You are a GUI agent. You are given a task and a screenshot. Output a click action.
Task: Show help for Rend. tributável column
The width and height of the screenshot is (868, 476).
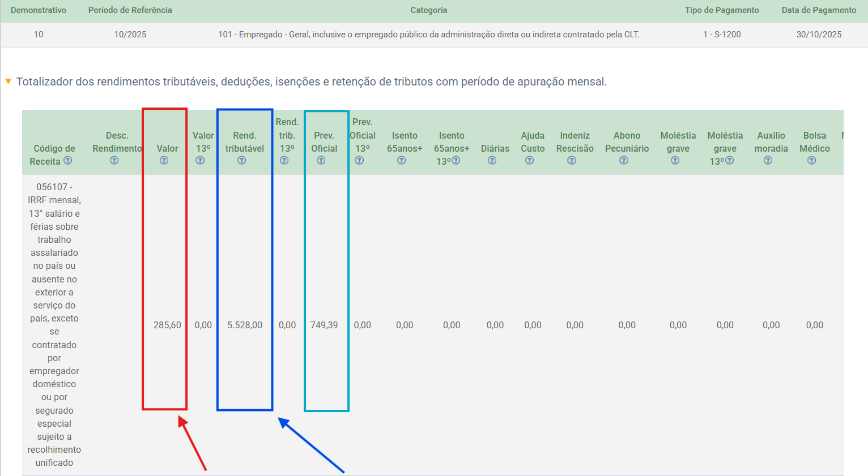click(x=242, y=161)
